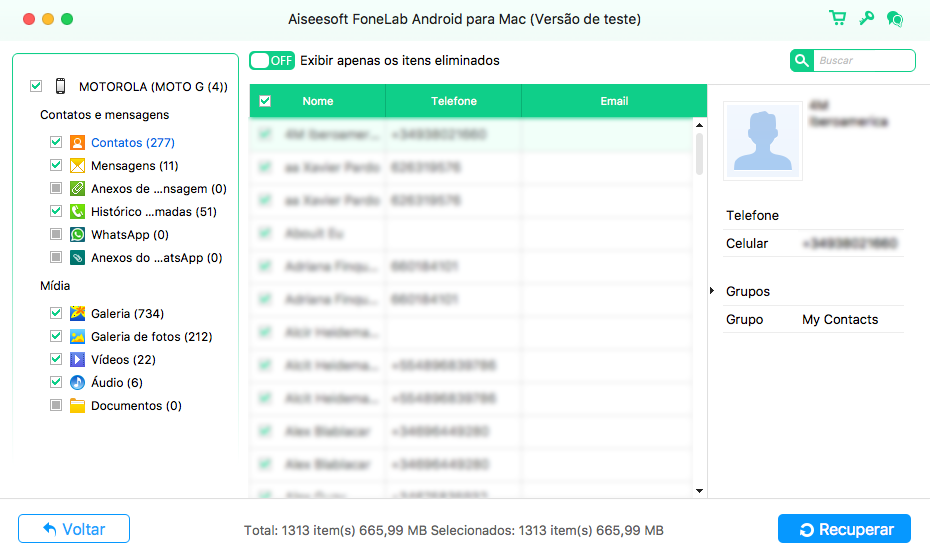Toggle the Anexos do WhatsApp (0) checkbox
The height and width of the screenshot is (555, 930).
point(56,258)
